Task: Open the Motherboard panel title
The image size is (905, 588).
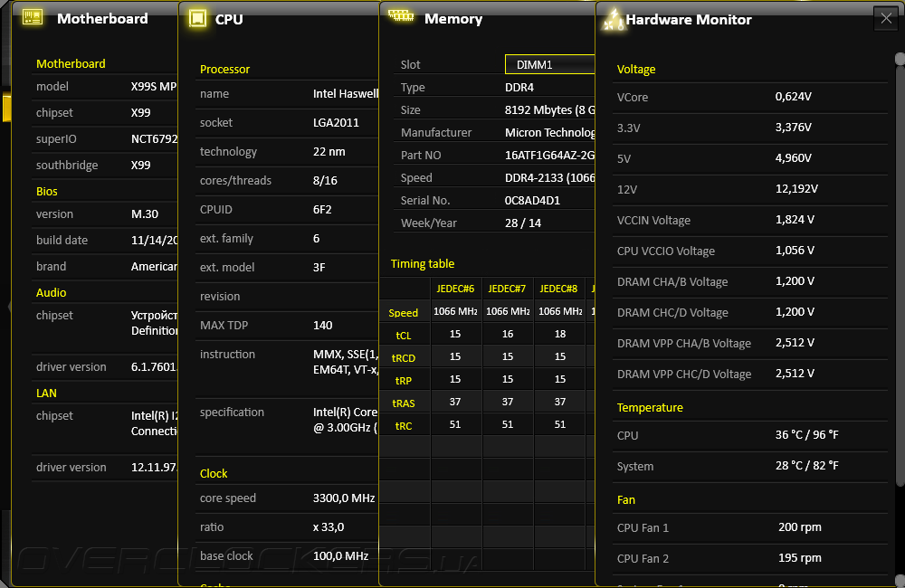Action: point(102,18)
